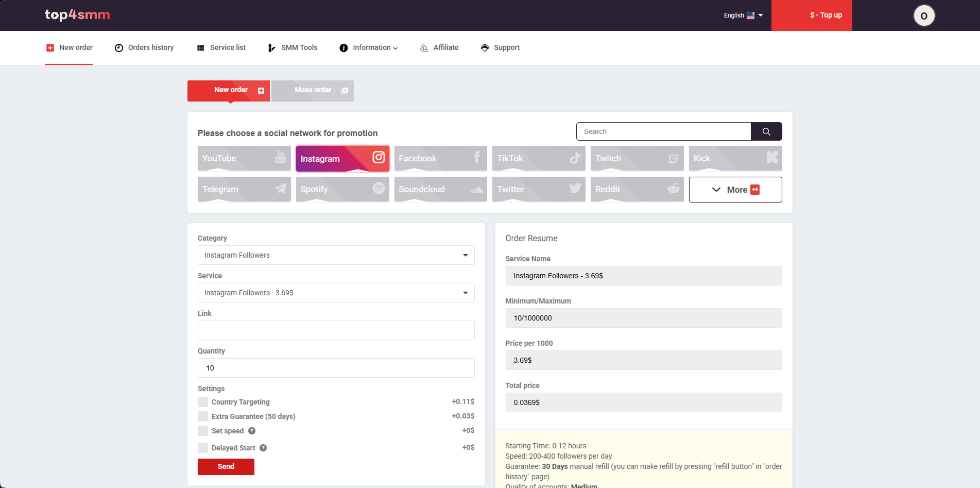Go to New order in the navigation bar

click(70, 47)
